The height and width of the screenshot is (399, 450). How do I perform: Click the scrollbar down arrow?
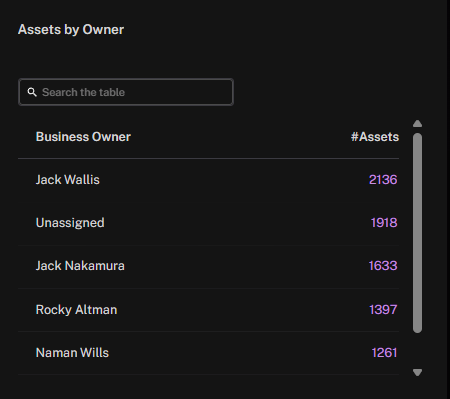(417, 372)
